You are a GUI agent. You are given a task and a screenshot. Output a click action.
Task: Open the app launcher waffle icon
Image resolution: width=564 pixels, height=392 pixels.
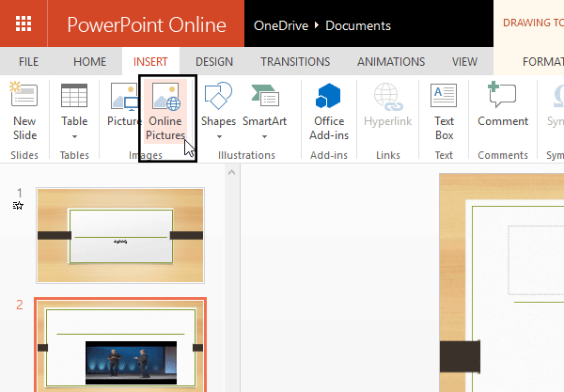24,24
